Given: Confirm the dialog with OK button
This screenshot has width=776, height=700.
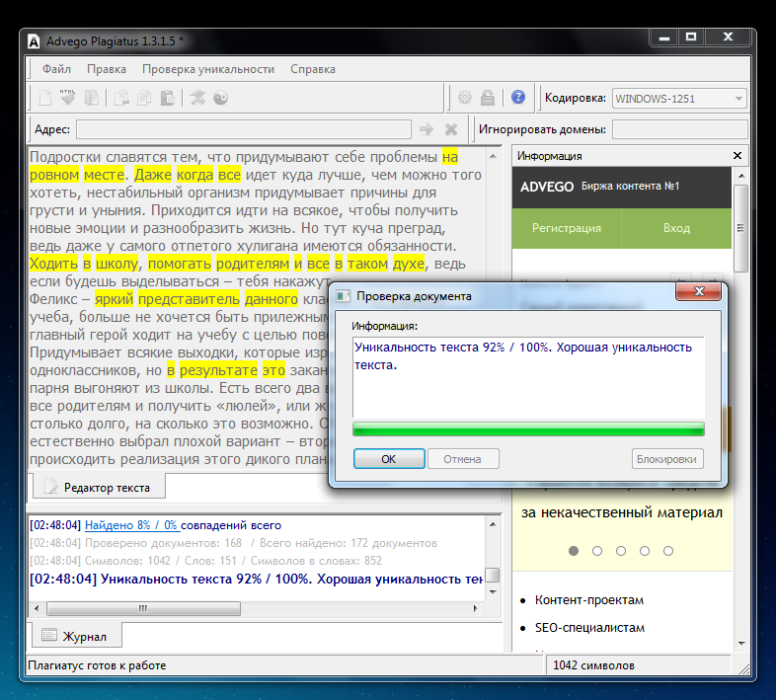Looking at the screenshot, I should coord(389,459).
